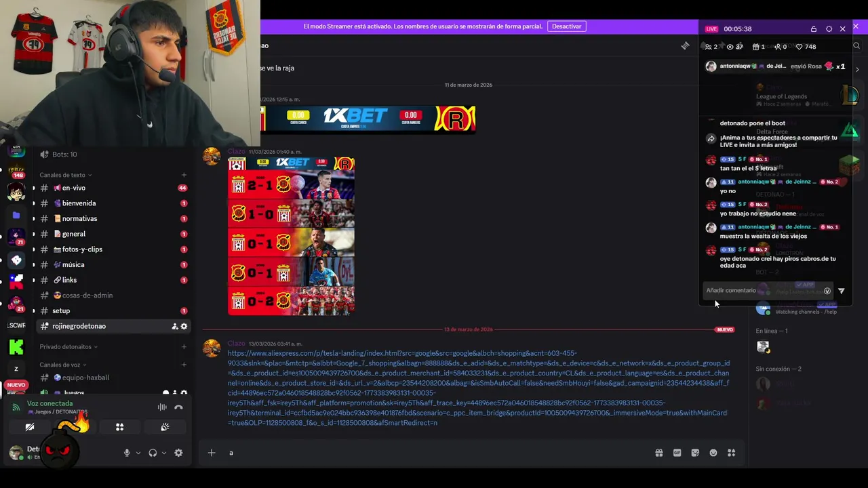Click the pinned messages icon in header
Viewport: 868px width, 488px height.
click(x=685, y=45)
